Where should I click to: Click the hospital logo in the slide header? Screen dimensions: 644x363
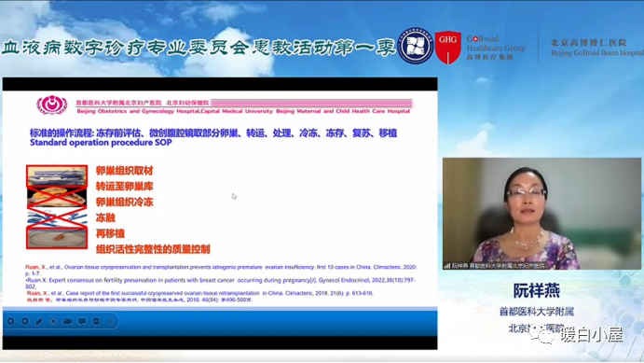tap(52, 105)
